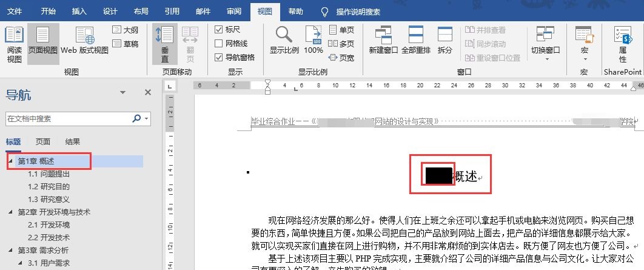644x270 pixels.
Task: Jump to heading 1.2 研究目的
Action: 49,187
